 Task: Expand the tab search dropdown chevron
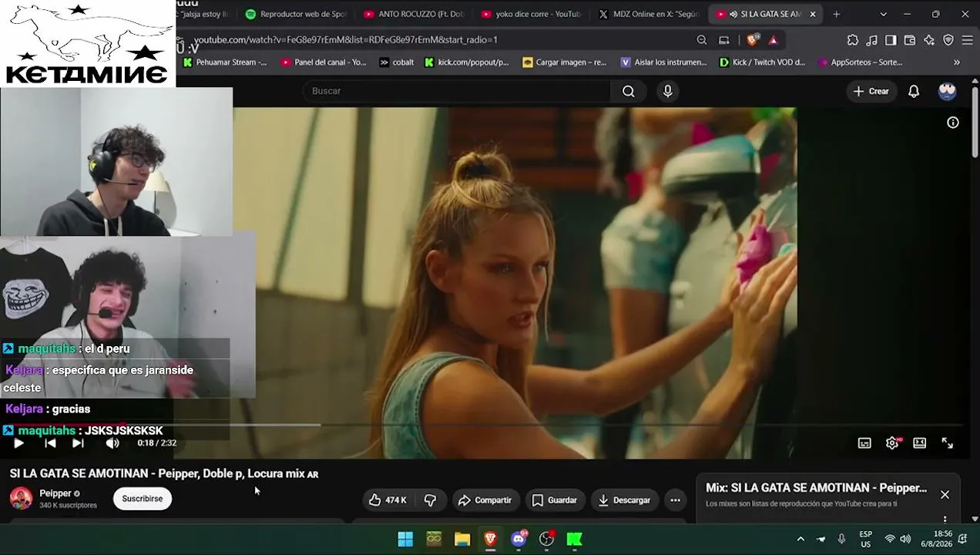[x=883, y=14]
